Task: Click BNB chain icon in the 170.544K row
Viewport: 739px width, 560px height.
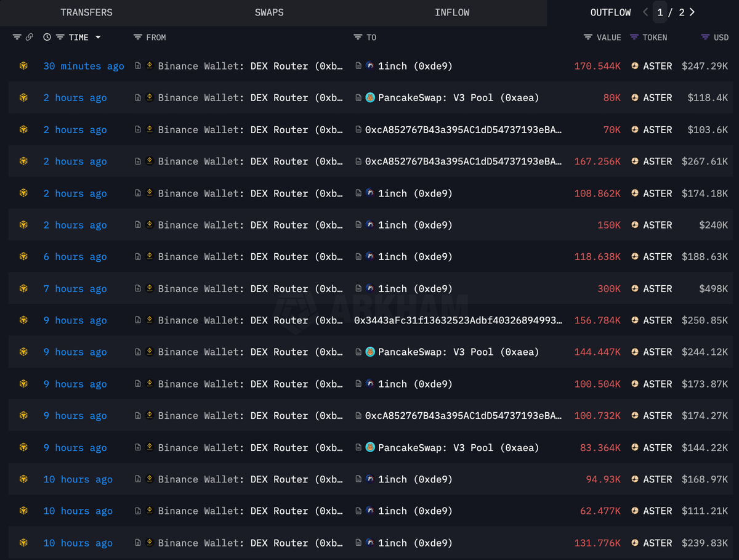Action: pos(23,66)
